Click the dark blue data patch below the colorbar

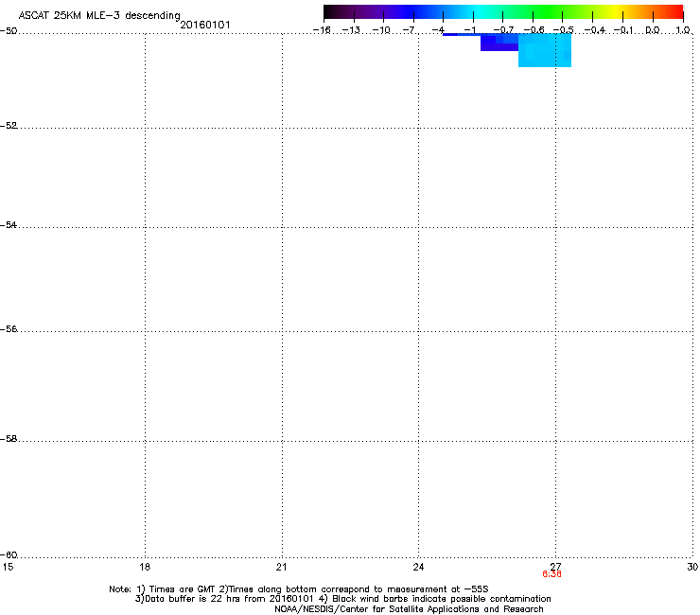[499, 43]
